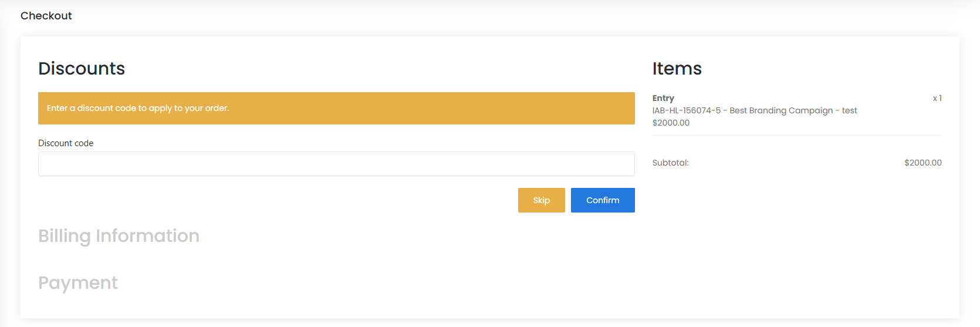Viewport: 980px width, 327px height.
Task: Select the bold Entry item label
Action: [663, 98]
